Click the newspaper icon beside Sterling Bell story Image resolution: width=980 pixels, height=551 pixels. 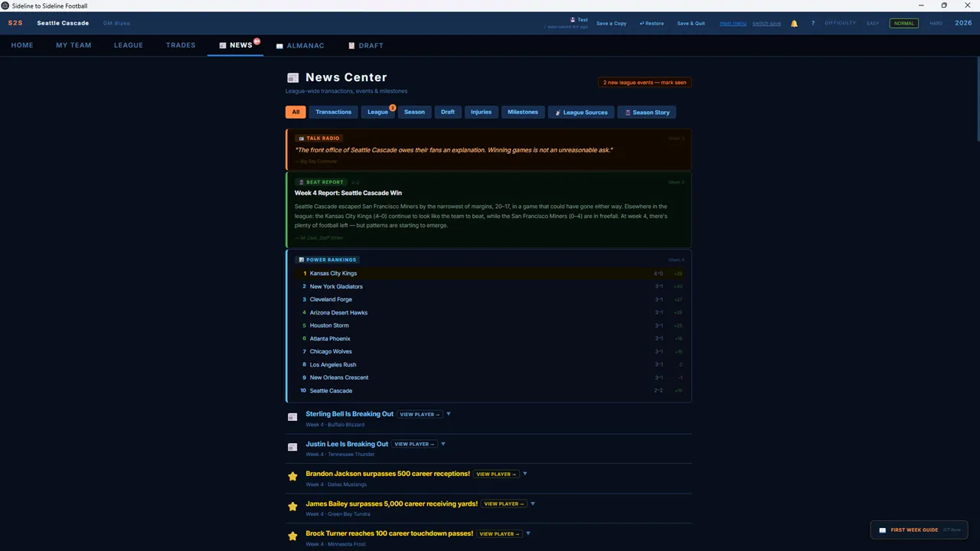coord(292,417)
